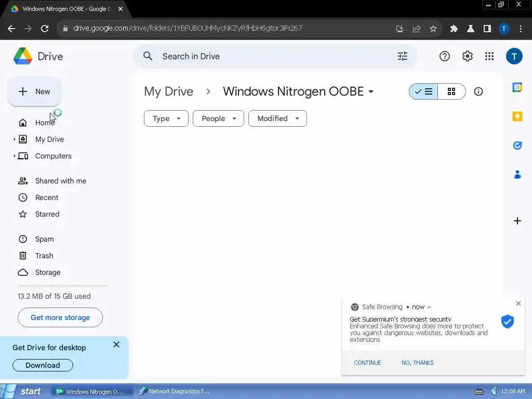Open Computers in sidebar
This screenshot has height=399, width=532.
point(54,156)
